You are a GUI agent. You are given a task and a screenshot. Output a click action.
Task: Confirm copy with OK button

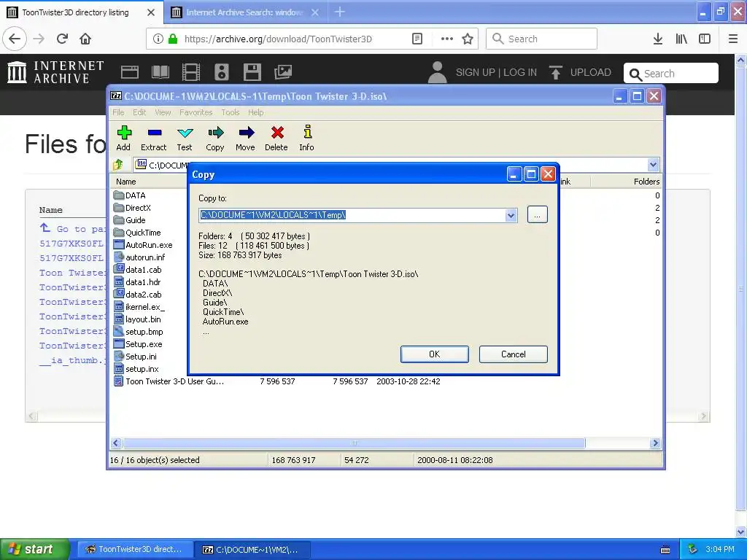coord(435,354)
